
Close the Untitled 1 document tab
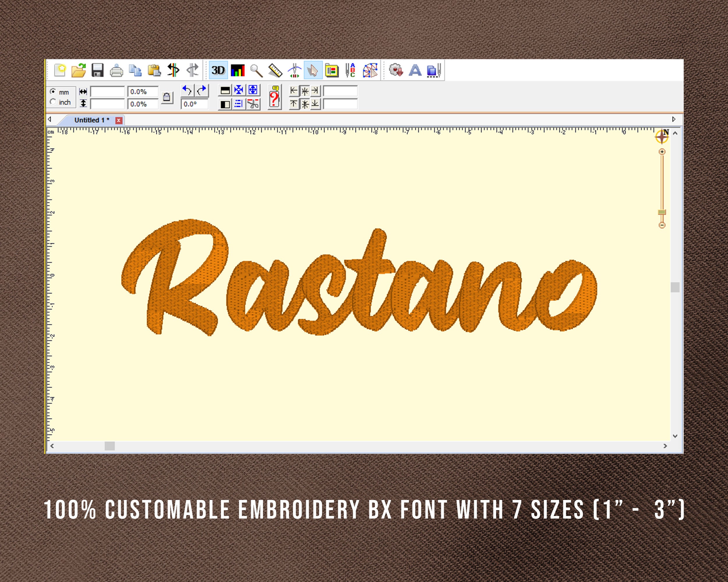tap(119, 120)
